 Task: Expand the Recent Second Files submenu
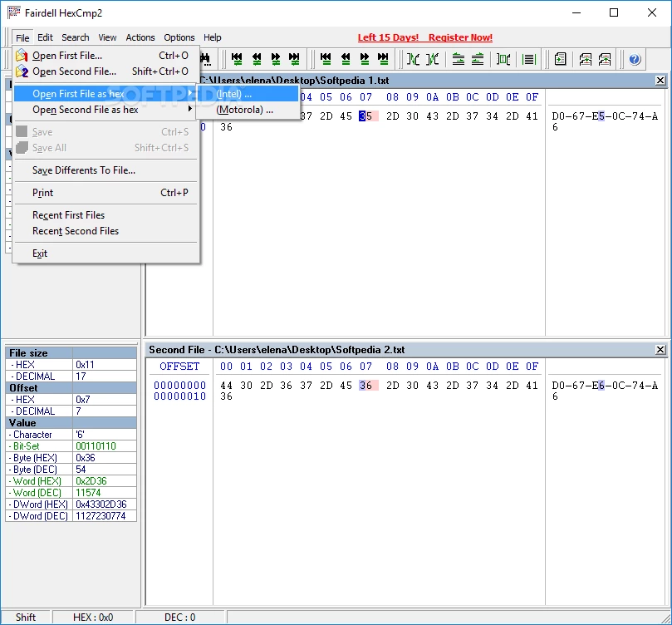point(76,231)
